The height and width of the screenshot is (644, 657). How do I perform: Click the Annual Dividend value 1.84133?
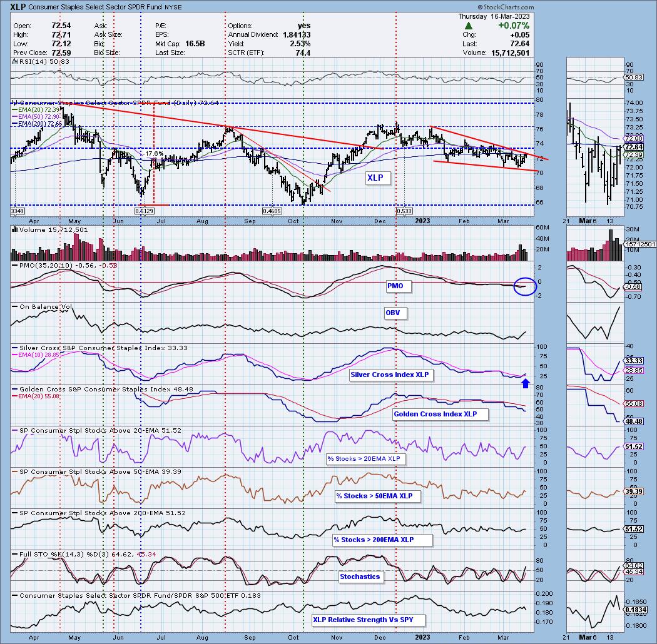point(297,35)
